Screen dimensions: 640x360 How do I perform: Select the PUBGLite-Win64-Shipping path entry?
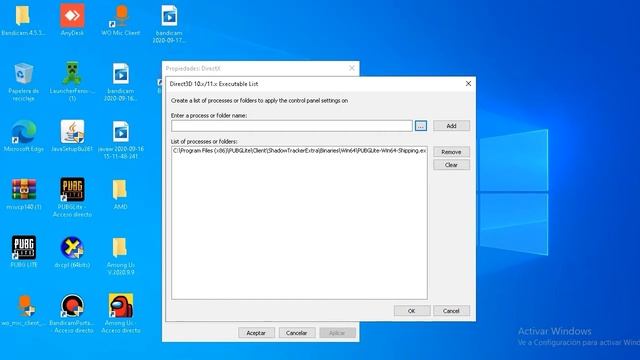tap(299, 151)
